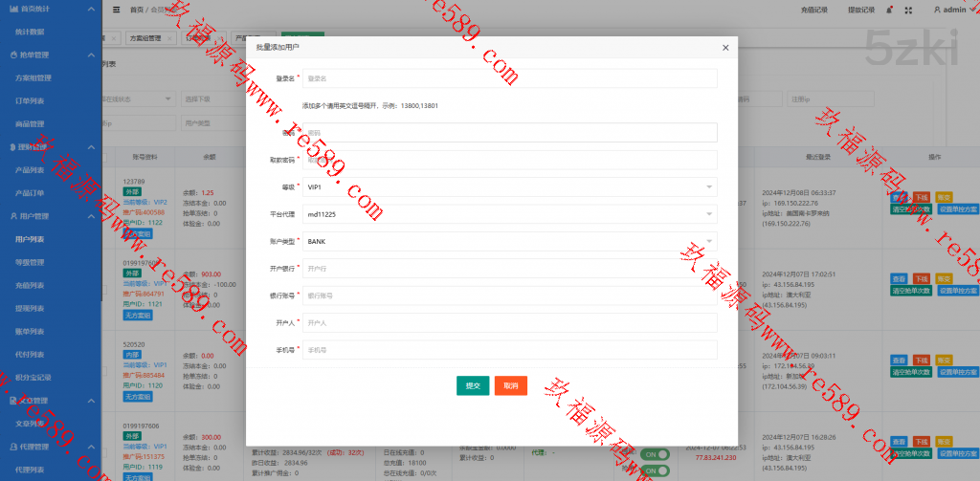This screenshot has height=481, width=980.
Task: Open the 账户类型 BANK dropdown
Action: (509, 241)
